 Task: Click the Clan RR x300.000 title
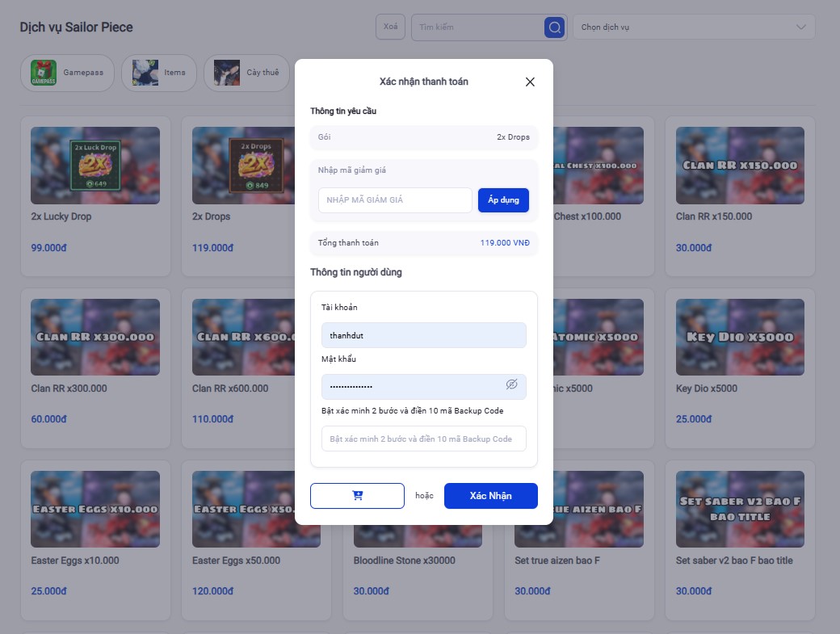(69, 388)
